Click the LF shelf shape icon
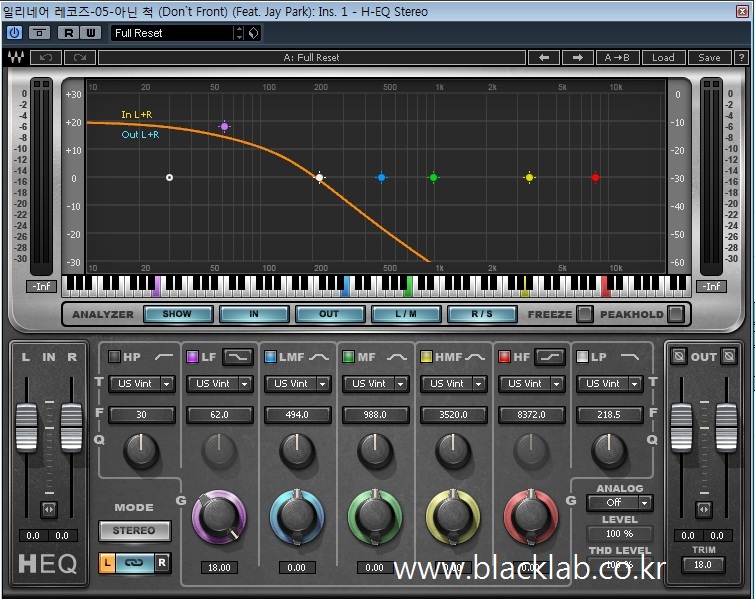The width and height of the screenshot is (756, 599). 238,357
